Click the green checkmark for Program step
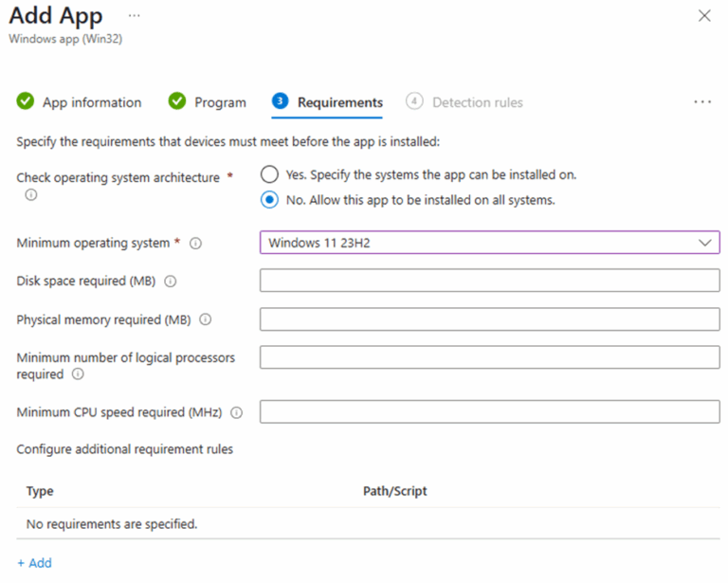 pos(177,100)
